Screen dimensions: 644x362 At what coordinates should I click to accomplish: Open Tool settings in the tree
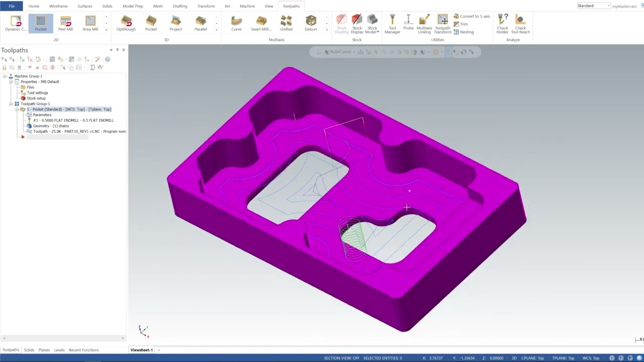[x=37, y=93]
